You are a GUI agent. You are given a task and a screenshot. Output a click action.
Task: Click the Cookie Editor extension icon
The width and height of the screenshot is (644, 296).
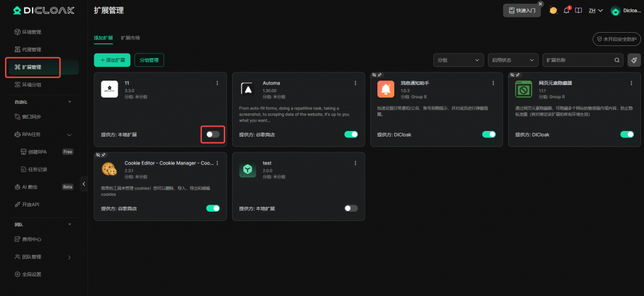109,169
